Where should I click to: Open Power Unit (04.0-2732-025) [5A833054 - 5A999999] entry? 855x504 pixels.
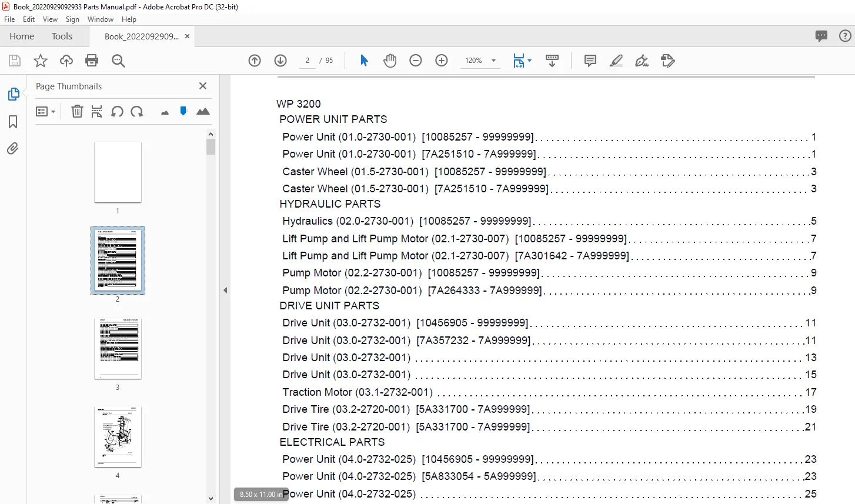pyautogui.click(x=549, y=476)
